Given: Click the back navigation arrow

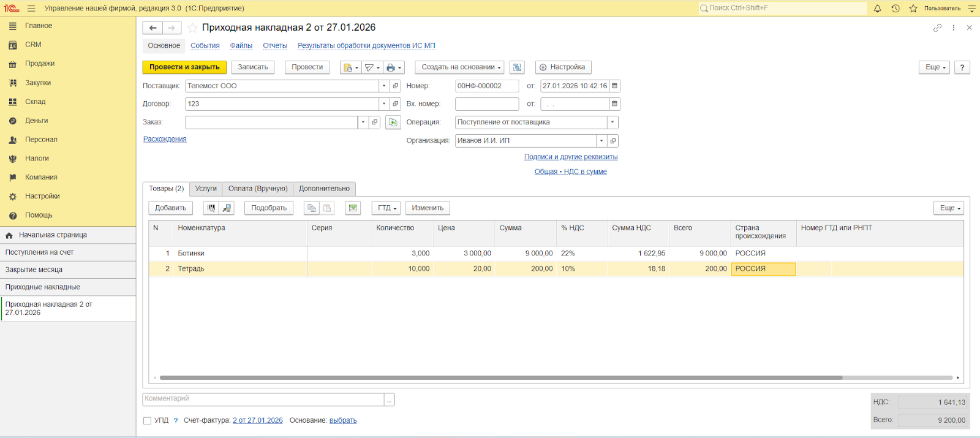Looking at the screenshot, I should [x=153, y=28].
